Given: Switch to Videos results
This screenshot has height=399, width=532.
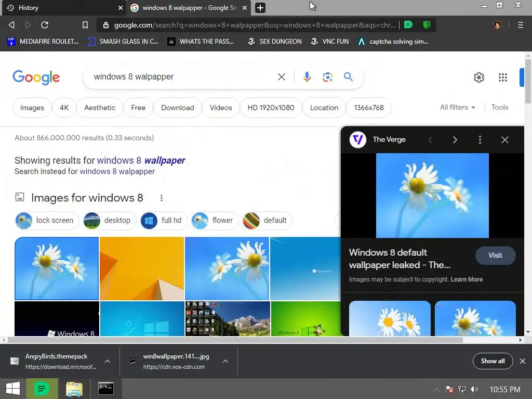Looking at the screenshot, I should (221, 108).
